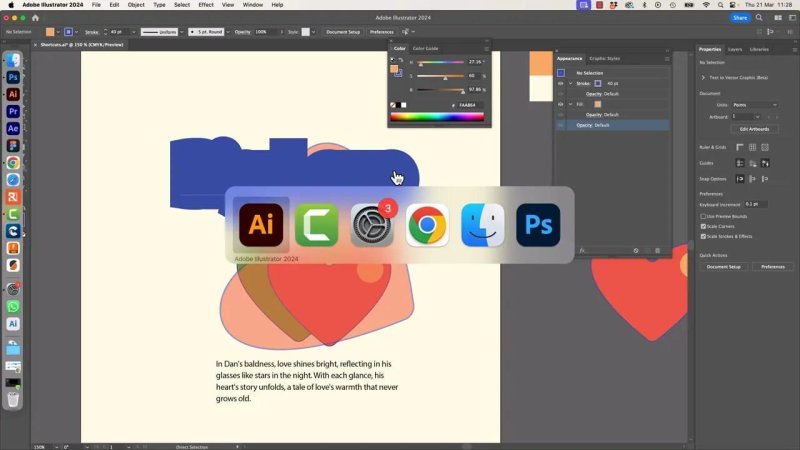Open the fill color dropdown in control bar
Screen dimensions: 800x450
pos(58,32)
